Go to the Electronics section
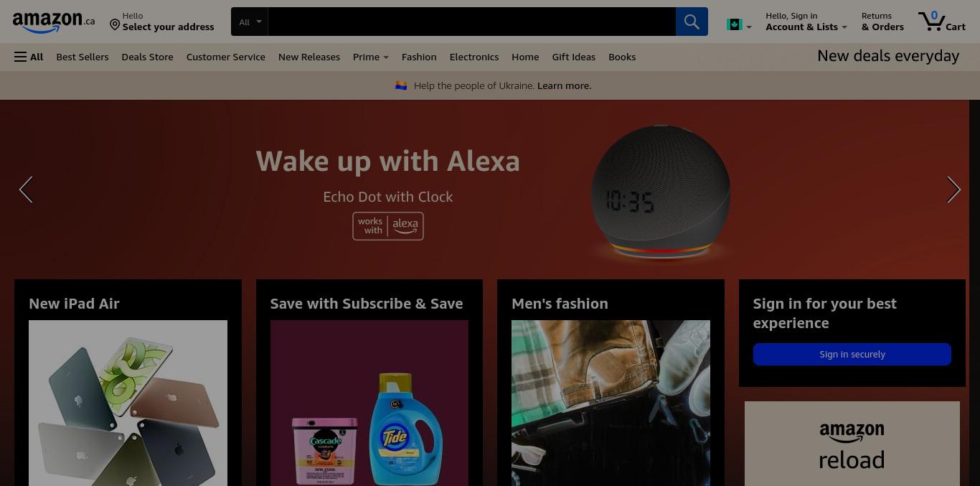The width and height of the screenshot is (980, 486). coord(474,57)
